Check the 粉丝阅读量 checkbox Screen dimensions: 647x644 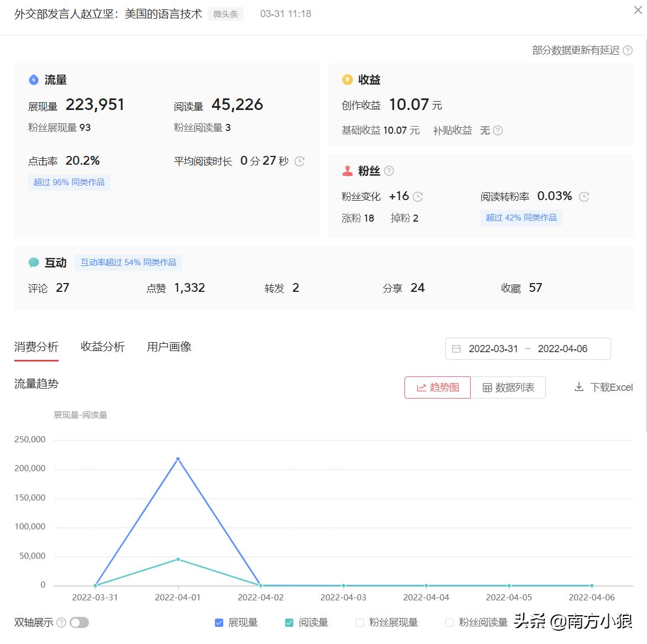pyautogui.click(x=449, y=622)
